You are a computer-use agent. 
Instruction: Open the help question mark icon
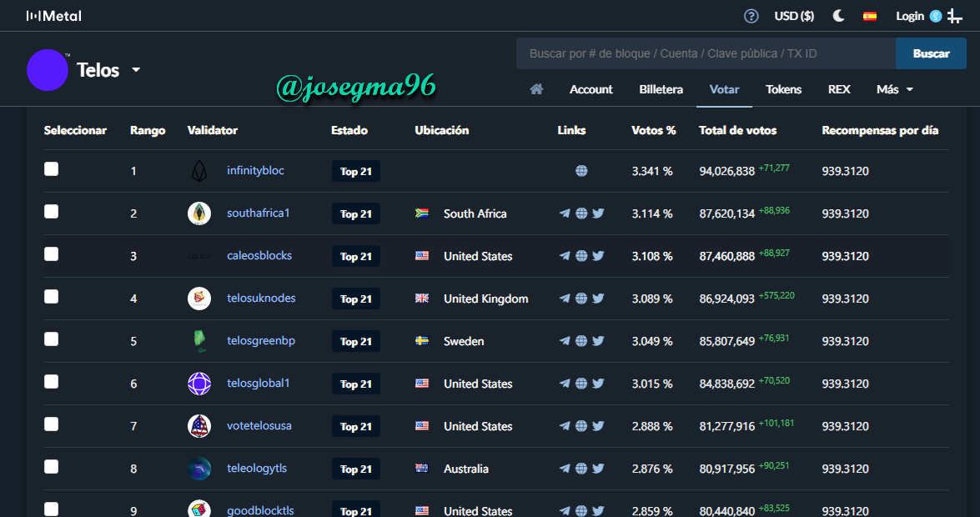click(x=751, y=16)
